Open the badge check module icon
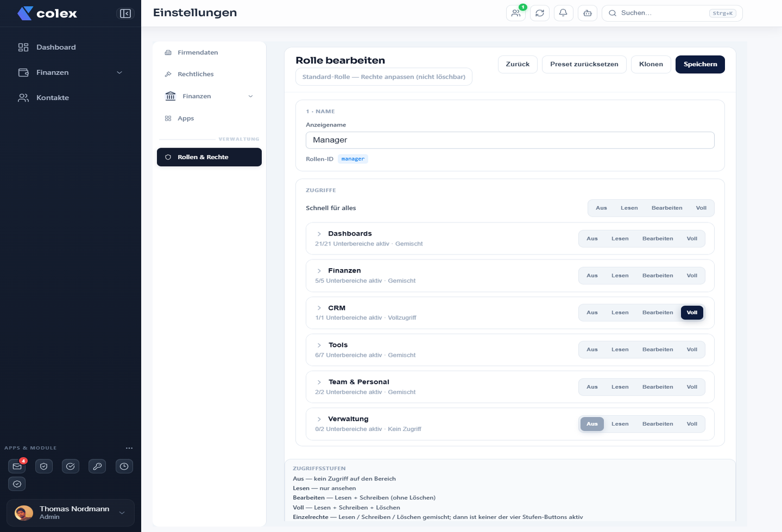The image size is (782, 532). pyautogui.click(x=17, y=484)
